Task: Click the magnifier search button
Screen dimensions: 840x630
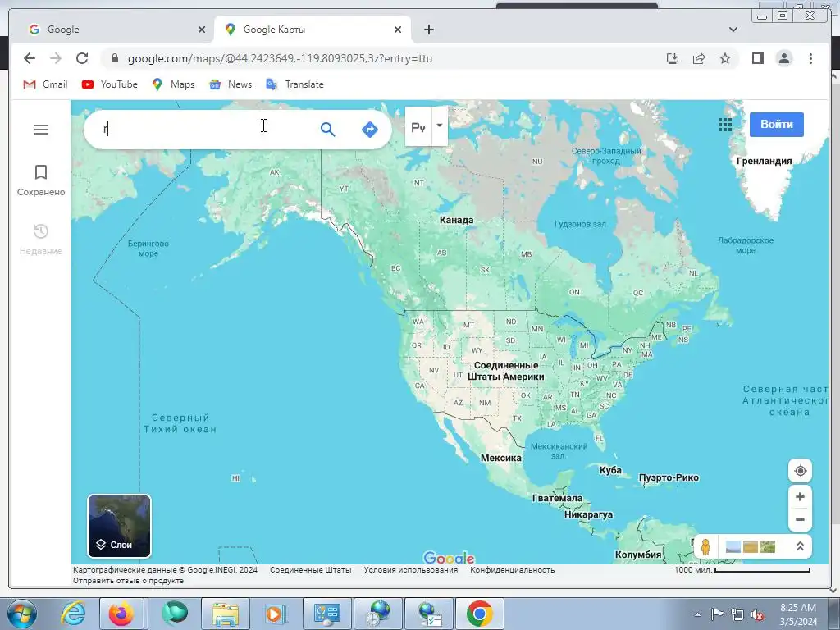Action: pos(327,129)
